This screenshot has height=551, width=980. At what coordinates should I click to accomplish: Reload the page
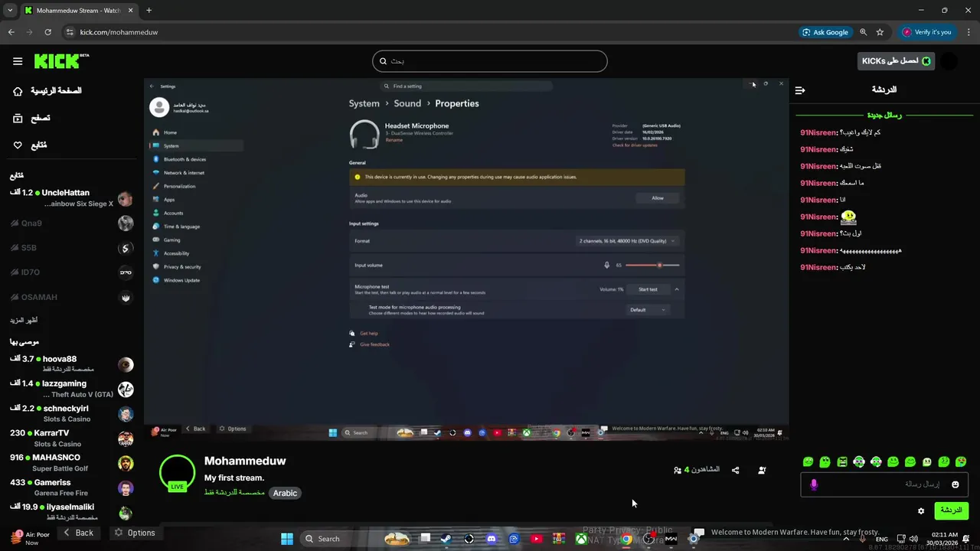tap(47, 32)
